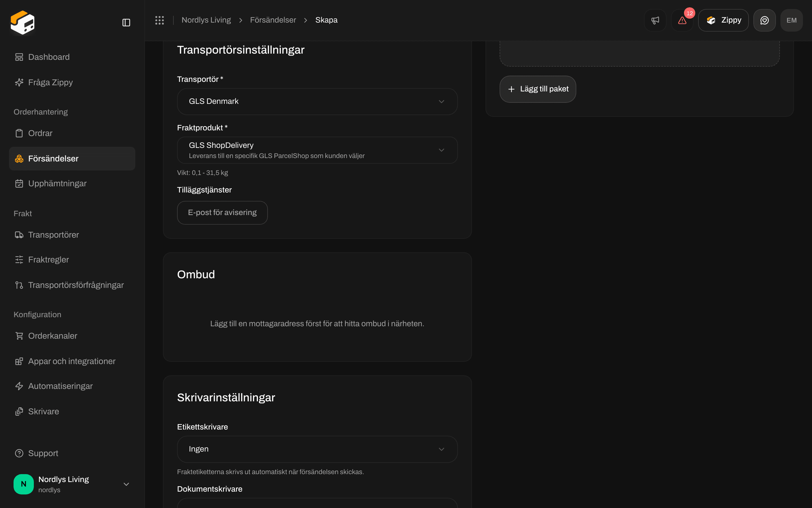
Task: Click the N account avatar badge
Action: [23, 484]
